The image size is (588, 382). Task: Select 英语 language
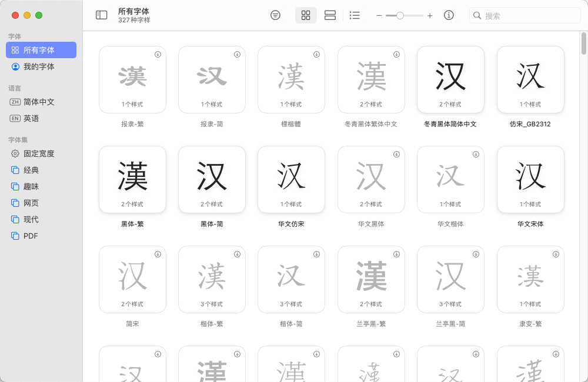[x=41, y=118]
